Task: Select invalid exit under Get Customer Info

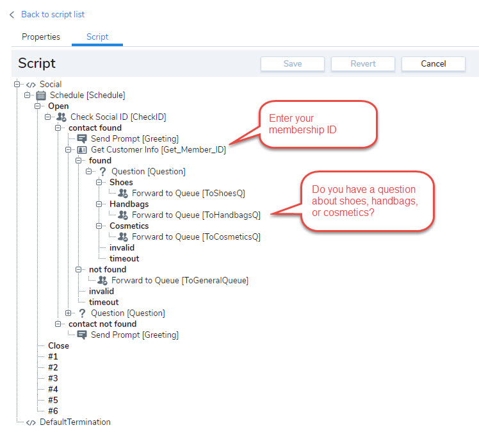Action: tap(101, 292)
